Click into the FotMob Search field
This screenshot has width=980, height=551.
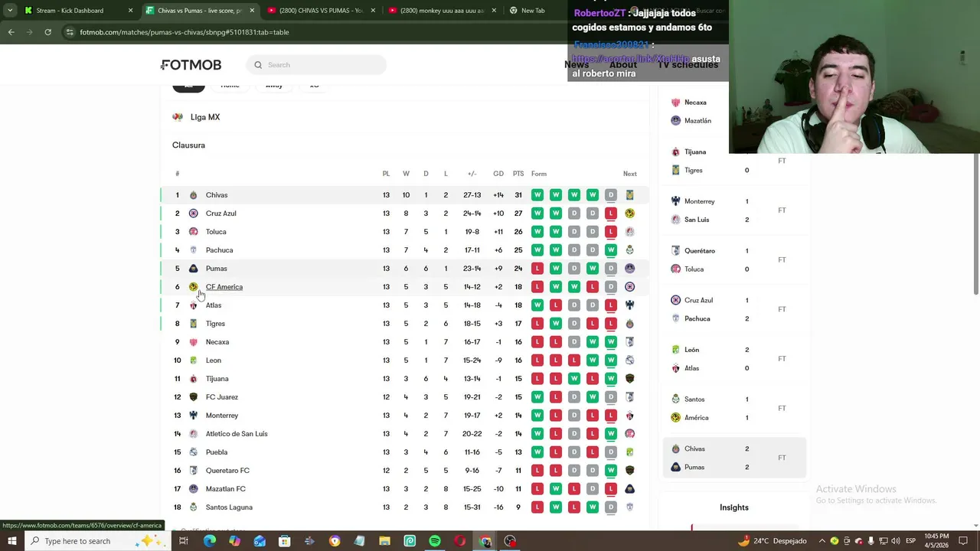[316, 65]
